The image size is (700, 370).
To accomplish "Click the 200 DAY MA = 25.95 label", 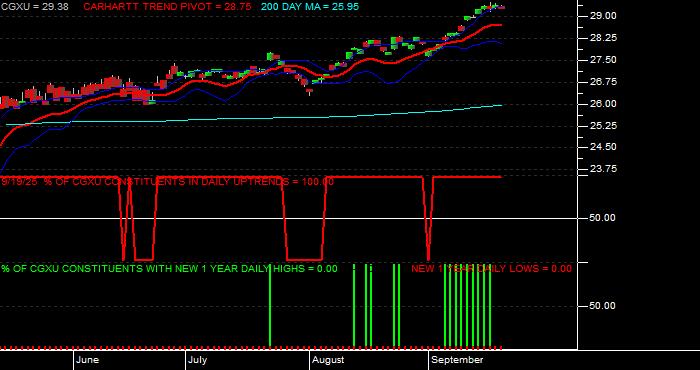I will (x=309, y=7).
